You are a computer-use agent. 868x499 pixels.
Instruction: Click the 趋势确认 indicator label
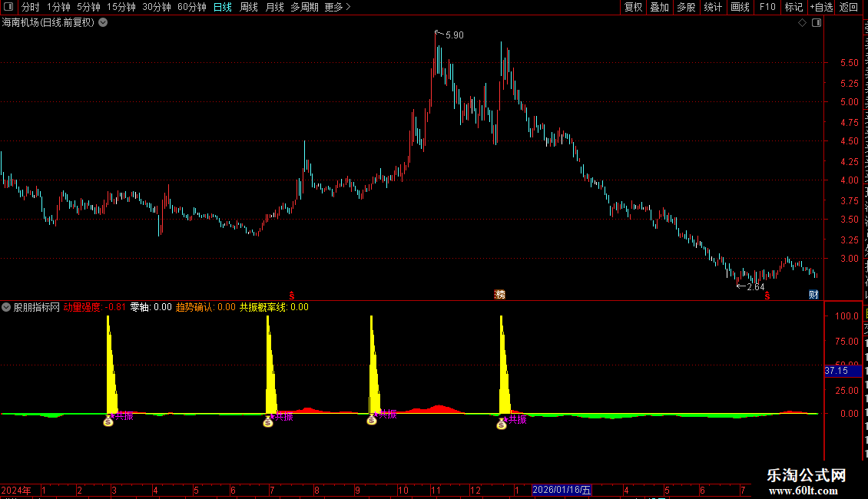point(205,307)
